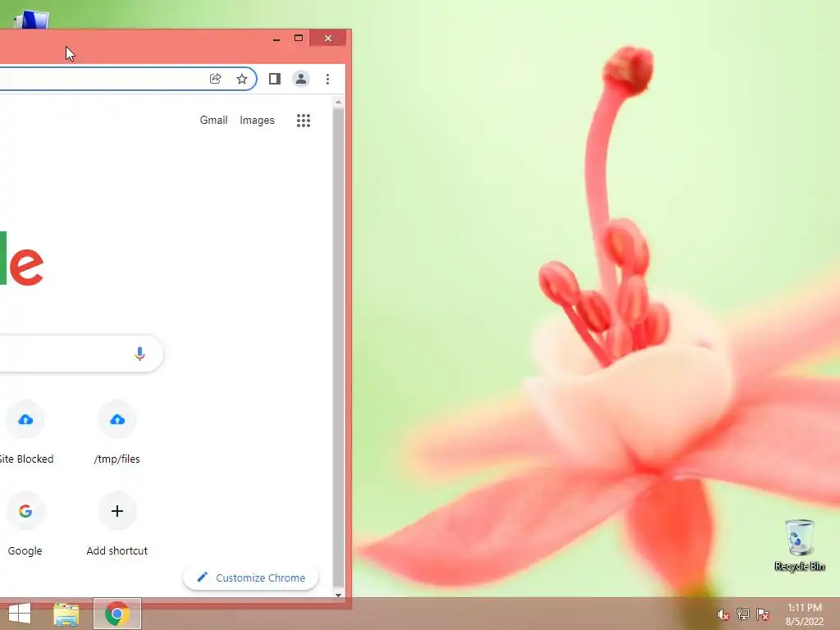This screenshot has height=630, width=840.
Task: Open the Recycle Bin desktop icon
Action: click(799, 545)
